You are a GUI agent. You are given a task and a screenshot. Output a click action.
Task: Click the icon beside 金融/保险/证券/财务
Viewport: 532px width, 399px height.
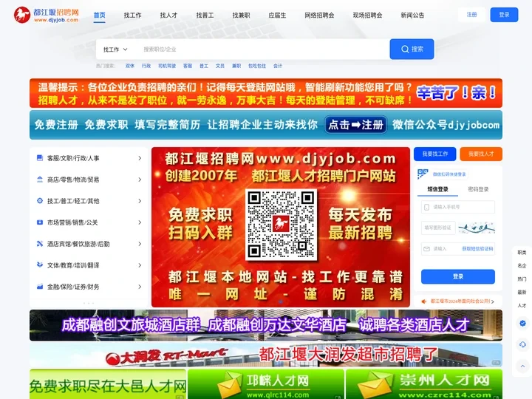(x=40, y=287)
